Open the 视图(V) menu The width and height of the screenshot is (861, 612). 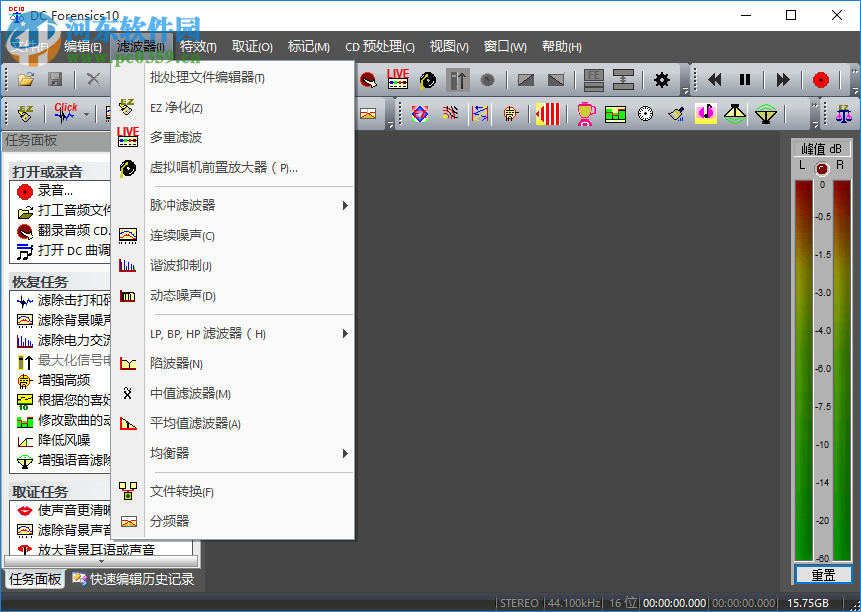click(x=449, y=47)
